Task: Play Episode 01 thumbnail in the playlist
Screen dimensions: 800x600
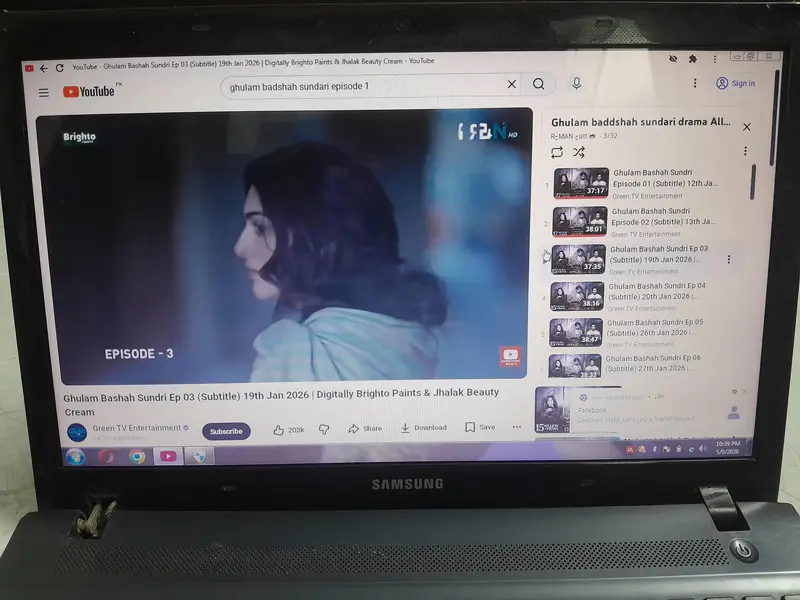Action: tap(581, 183)
